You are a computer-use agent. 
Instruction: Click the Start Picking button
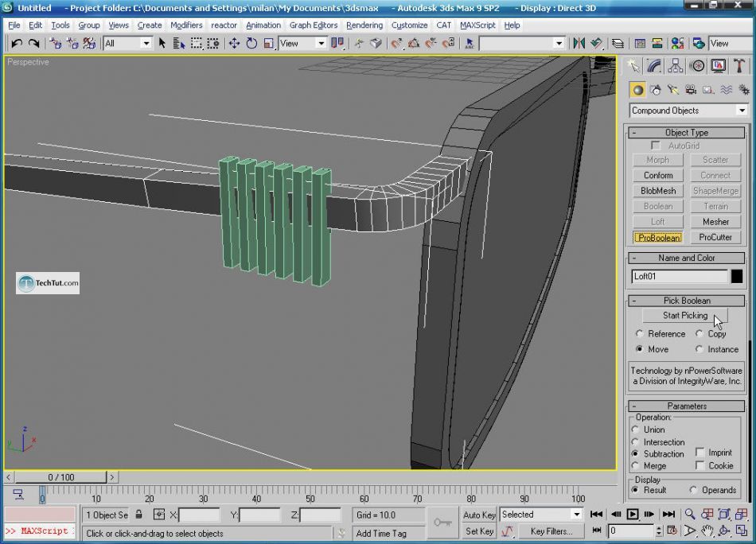click(685, 316)
